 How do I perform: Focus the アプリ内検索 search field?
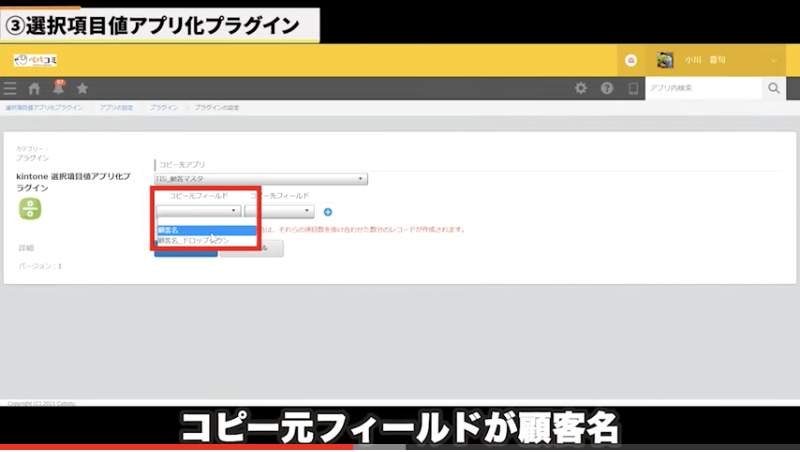700,89
